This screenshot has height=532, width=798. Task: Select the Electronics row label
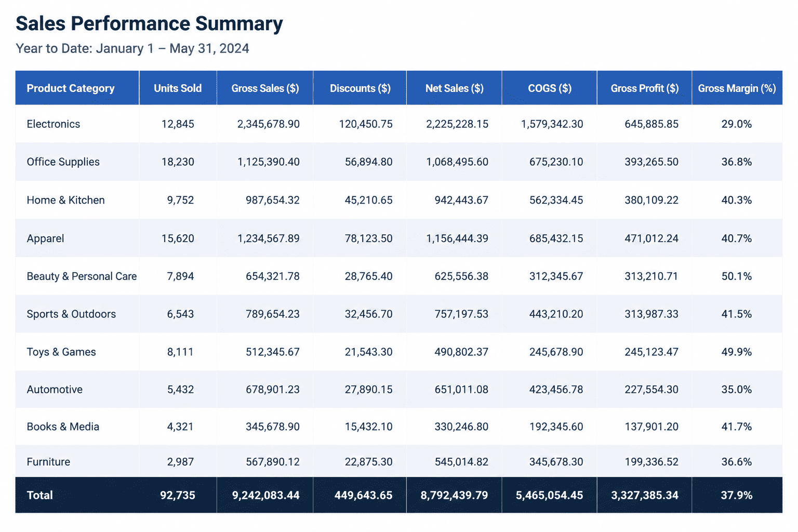pos(54,124)
